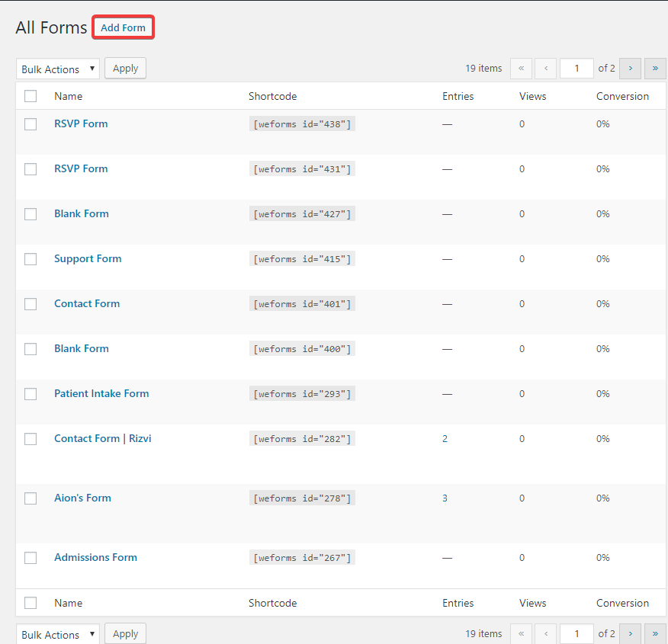Screen dimensions: 668x644
Task: View the 2 entries of Contact Form | Rizvi
Action: (445, 439)
